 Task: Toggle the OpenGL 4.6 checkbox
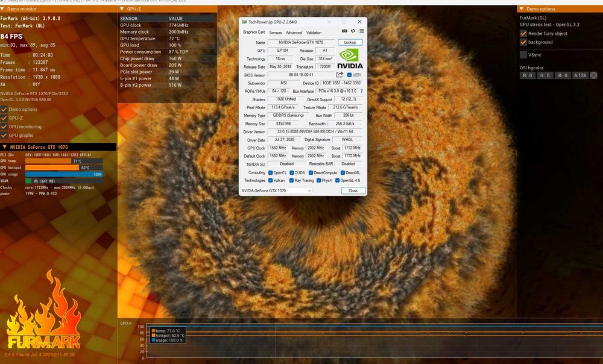click(337, 180)
